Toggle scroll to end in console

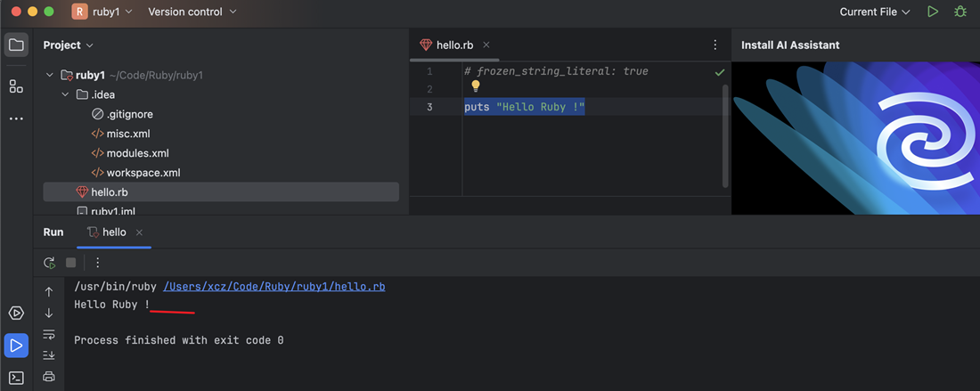[49, 355]
